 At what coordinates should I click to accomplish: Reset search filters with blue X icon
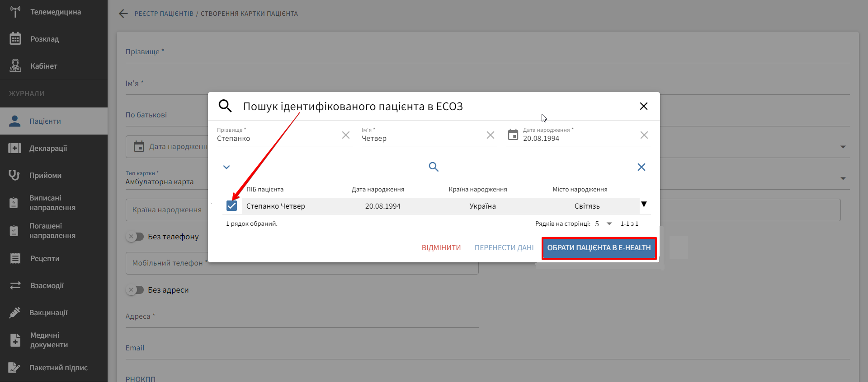click(x=641, y=167)
